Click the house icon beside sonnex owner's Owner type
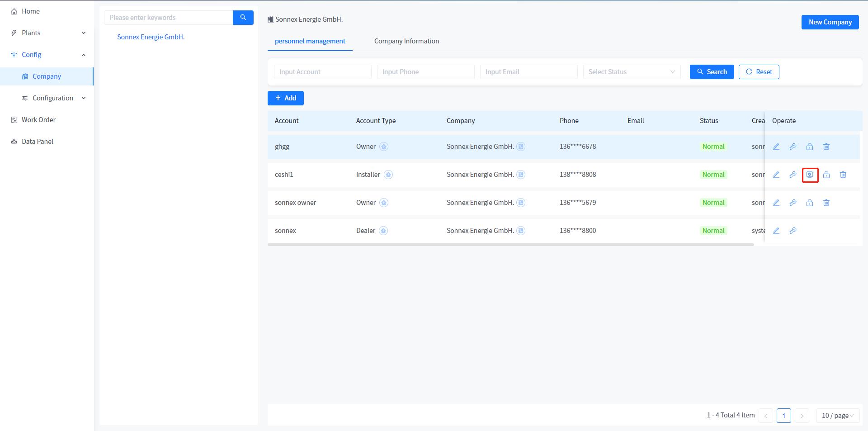The width and height of the screenshot is (868, 431). point(384,203)
